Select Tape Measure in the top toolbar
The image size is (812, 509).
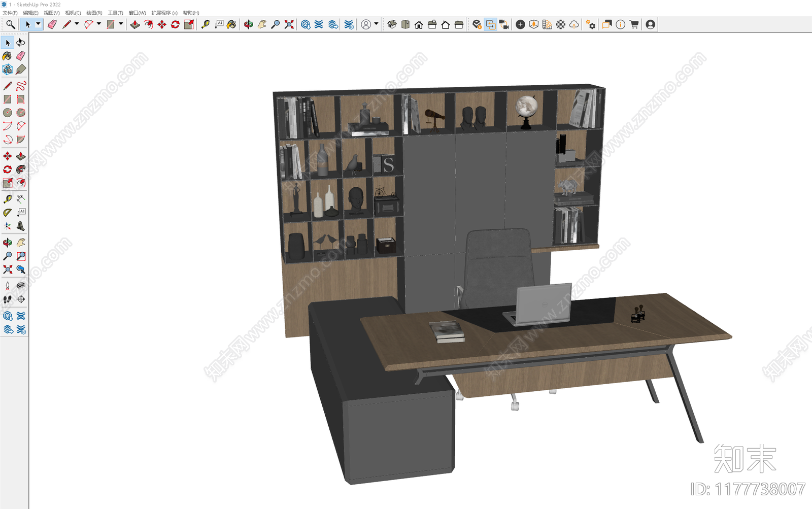206,24
